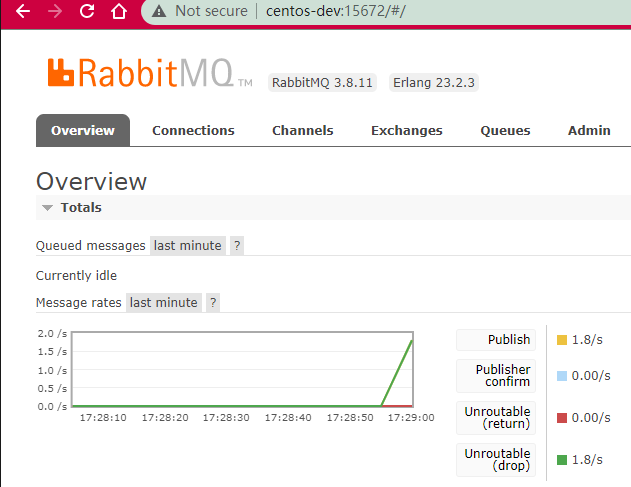Click the Overview page heading
Viewport: 631px width, 487px height.
tap(91, 182)
